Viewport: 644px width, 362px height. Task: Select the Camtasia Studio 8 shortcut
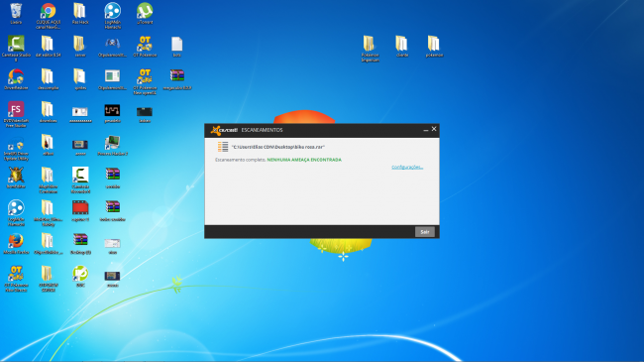(x=16, y=49)
